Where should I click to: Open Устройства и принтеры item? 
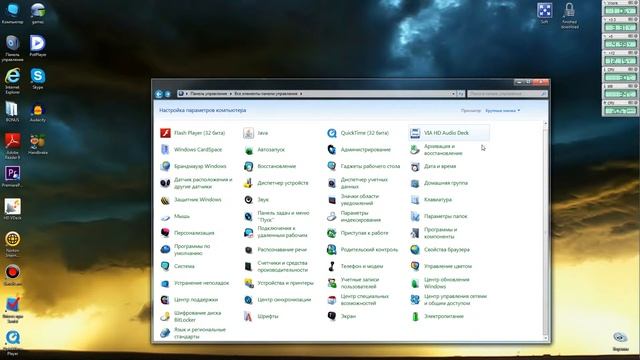[278, 283]
